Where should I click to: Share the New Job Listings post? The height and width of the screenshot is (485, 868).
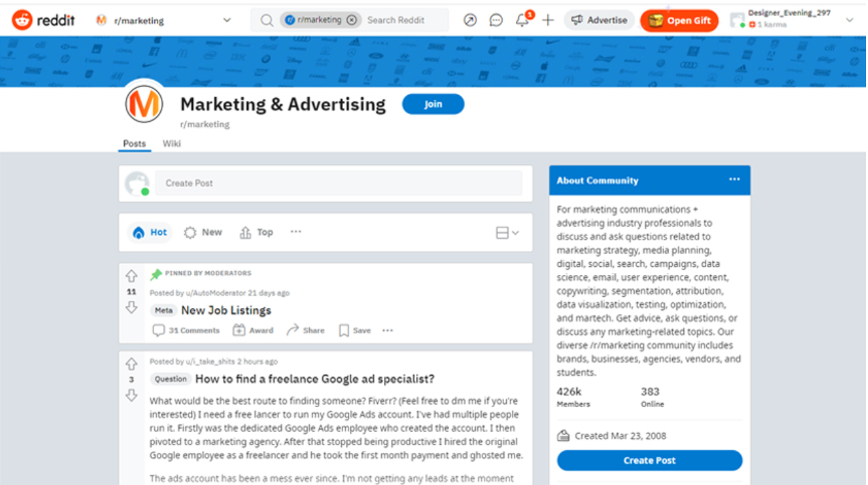point(304,330)
